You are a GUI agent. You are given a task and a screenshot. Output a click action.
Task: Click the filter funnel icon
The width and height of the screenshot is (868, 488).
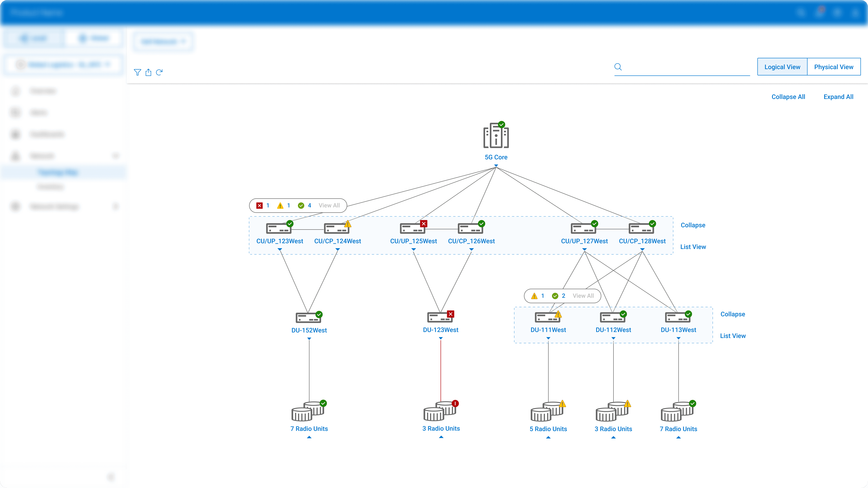pos(137,72)
